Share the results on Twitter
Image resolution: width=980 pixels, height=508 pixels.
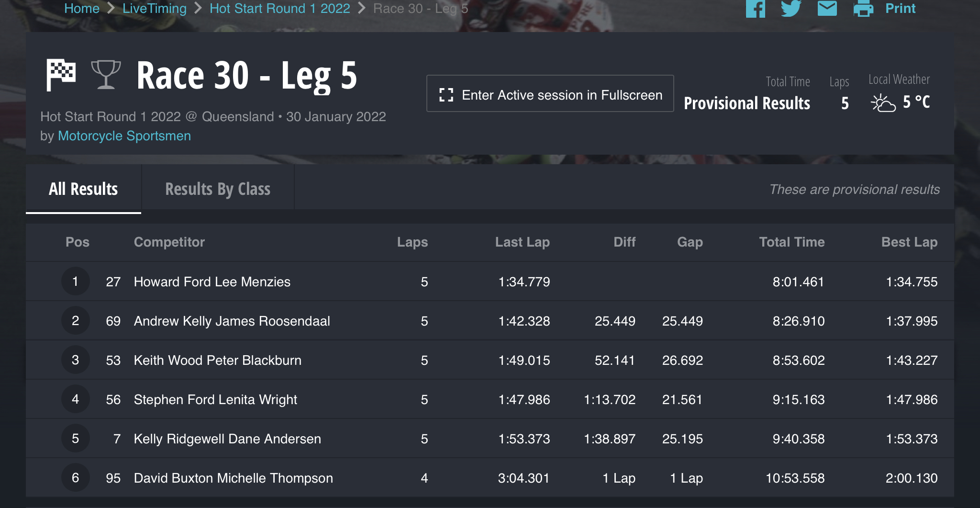(x=791, y=8)
